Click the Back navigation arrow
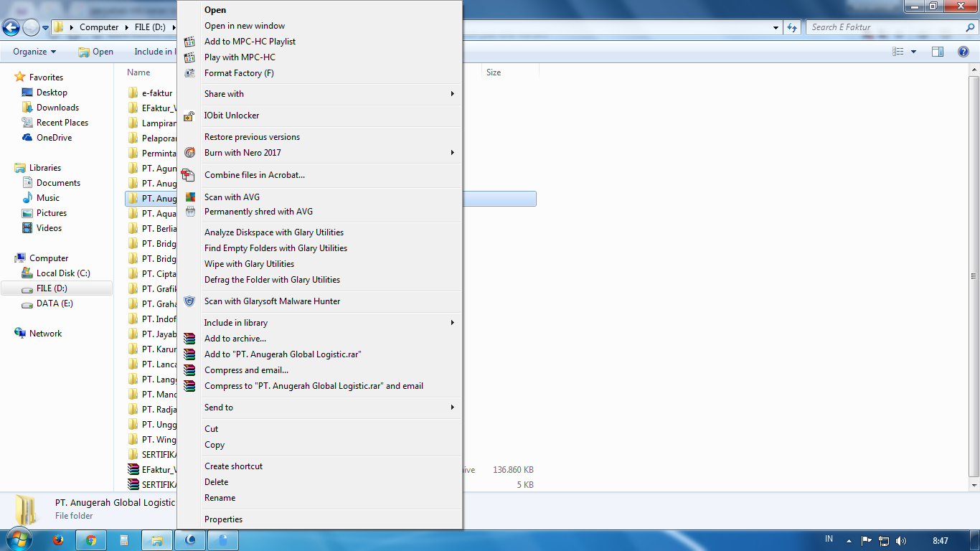 [x=11, y=28]
